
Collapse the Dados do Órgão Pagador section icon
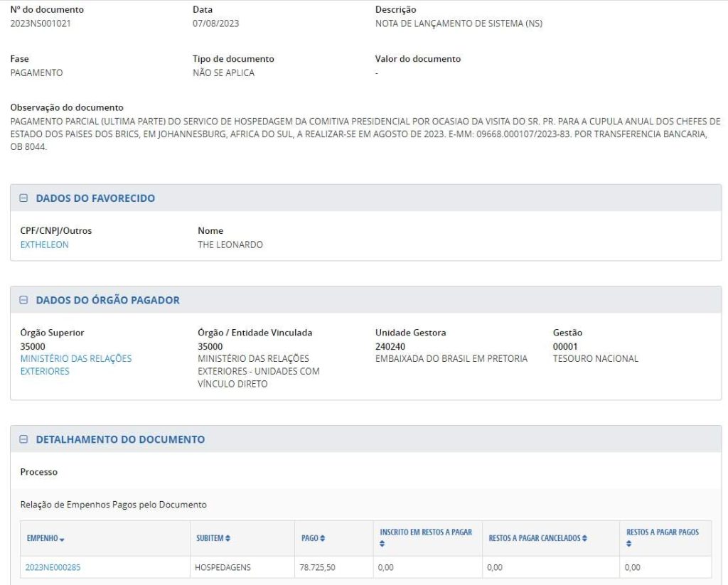23,300
